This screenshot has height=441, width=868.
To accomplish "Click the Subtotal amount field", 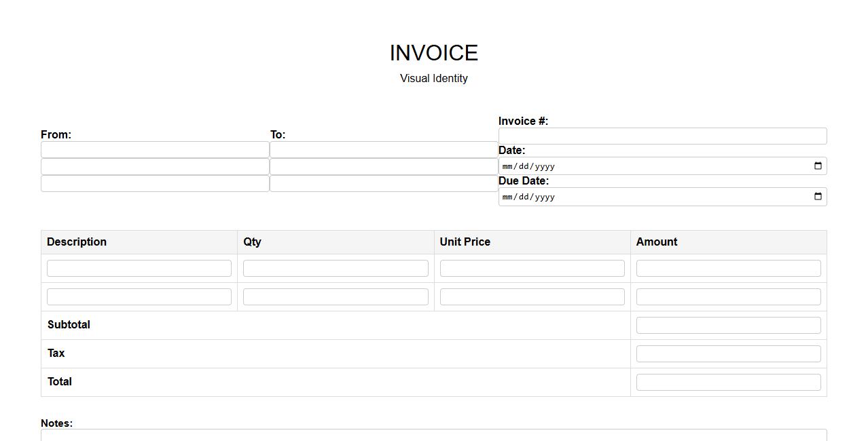I will 728,326.
